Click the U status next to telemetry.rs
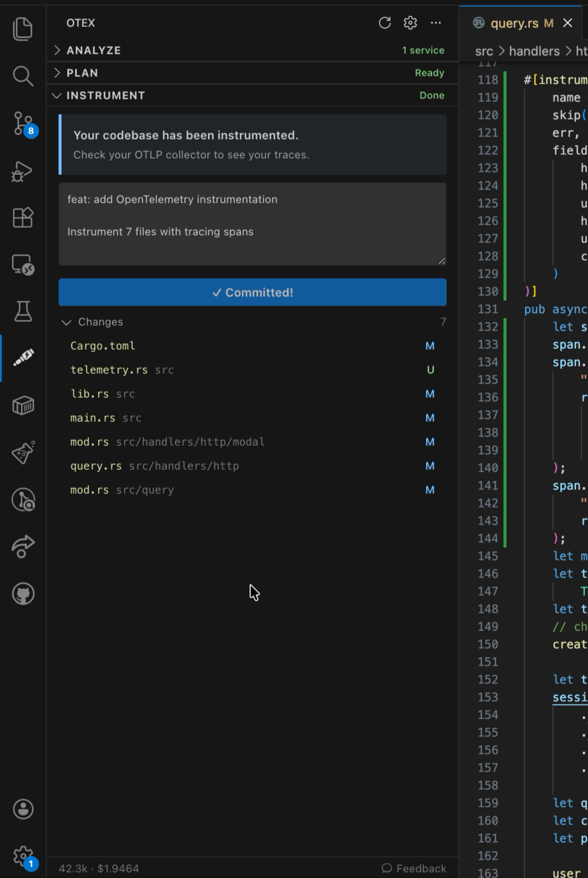This screenshot has width=588, height=878. click(x=430, y=370)
